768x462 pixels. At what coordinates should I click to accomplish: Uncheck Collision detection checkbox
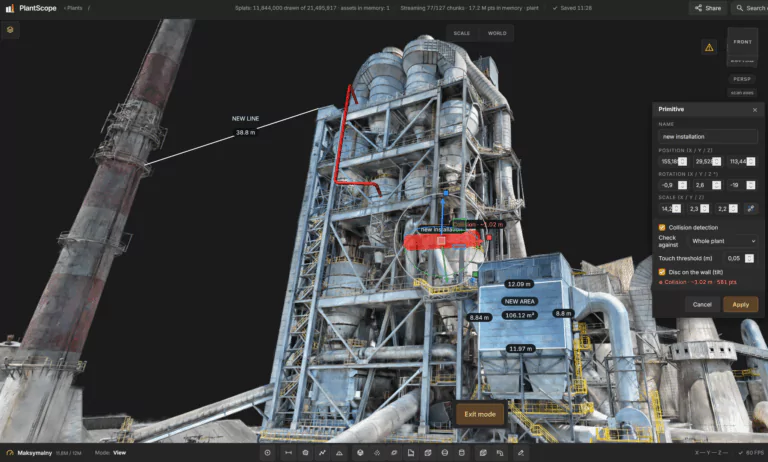[x=662, y=227]
